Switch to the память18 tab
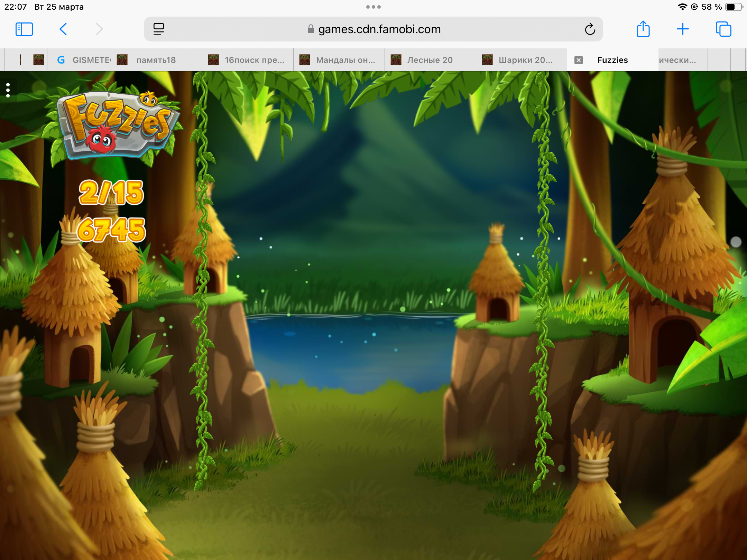 156,60
